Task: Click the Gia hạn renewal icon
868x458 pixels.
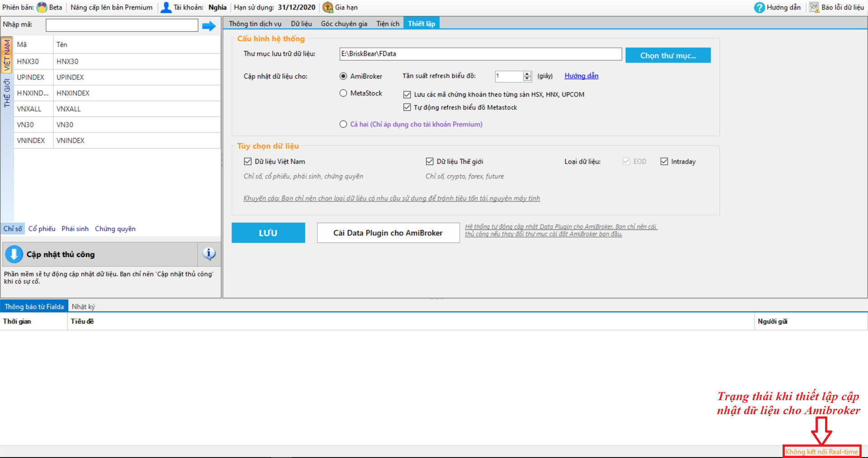Action: pyautogui.click(x=327, y=7)
